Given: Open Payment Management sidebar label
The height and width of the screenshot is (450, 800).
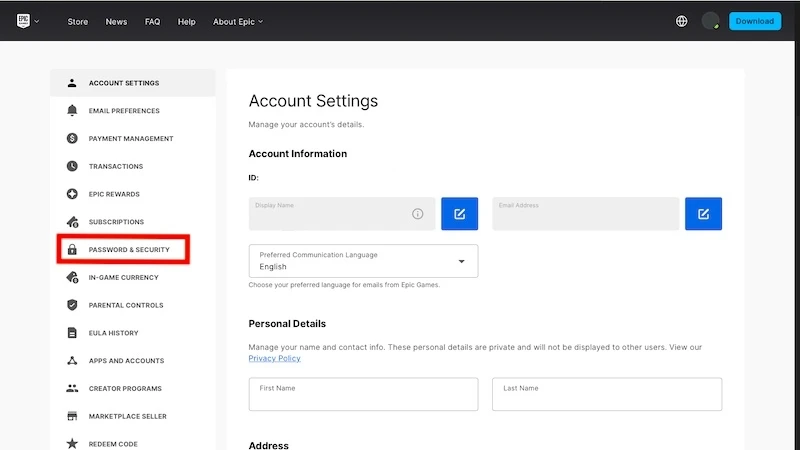Looking at the screenshot, I should point(131,138).
